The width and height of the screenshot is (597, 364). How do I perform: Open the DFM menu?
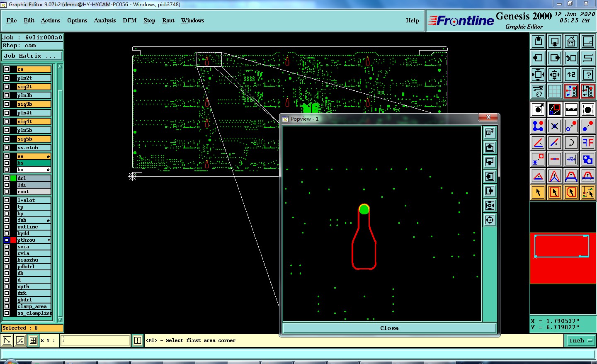coord(130,20)
